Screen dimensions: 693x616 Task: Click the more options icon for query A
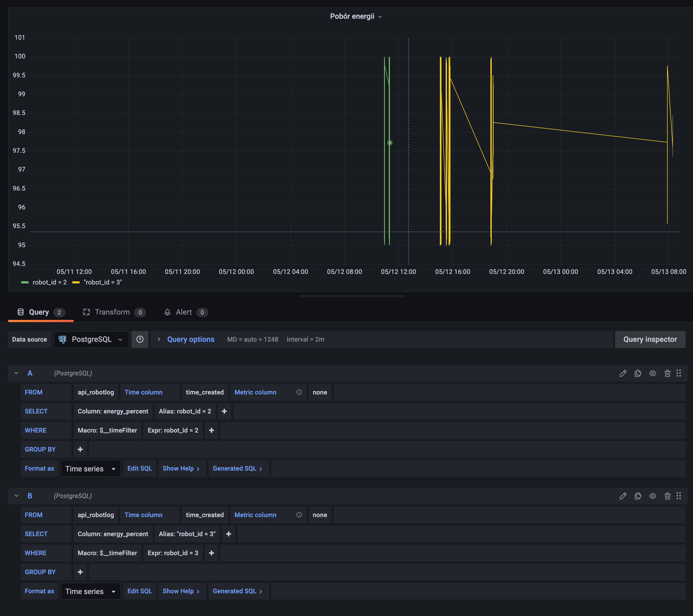[681, 373]
